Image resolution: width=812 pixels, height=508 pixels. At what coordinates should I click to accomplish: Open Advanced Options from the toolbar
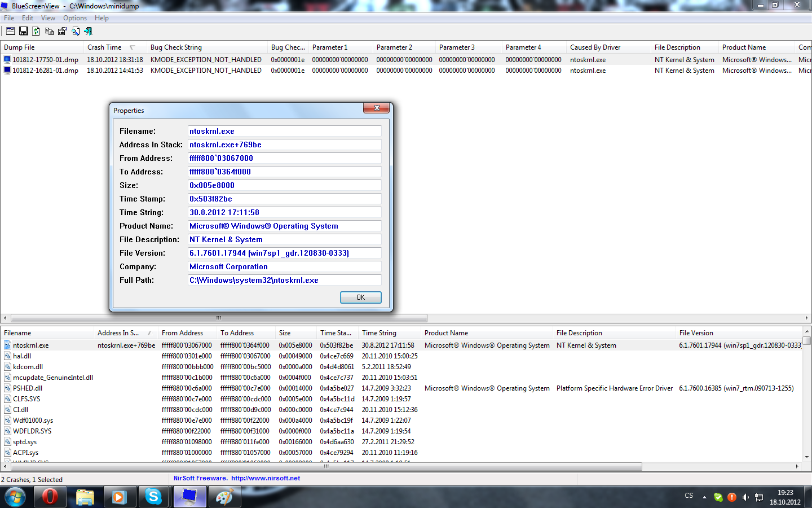10,32
